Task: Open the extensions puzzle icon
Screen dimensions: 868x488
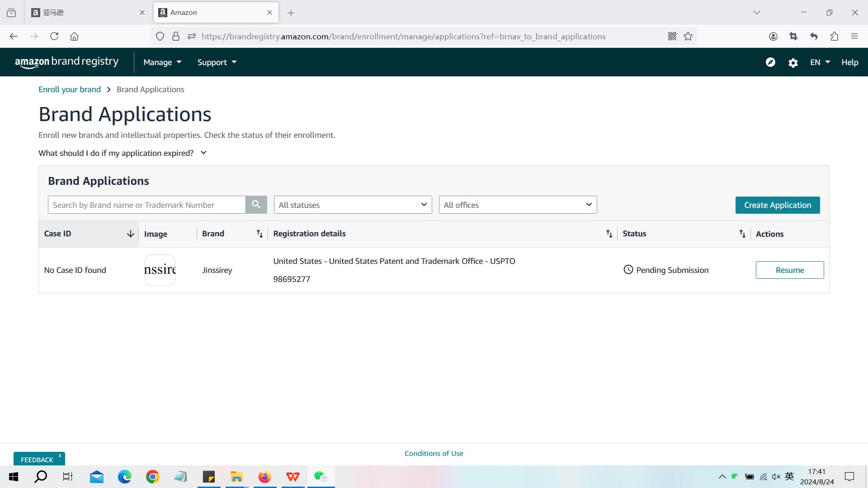Action: pyautogui.click(x=834, y=37)
